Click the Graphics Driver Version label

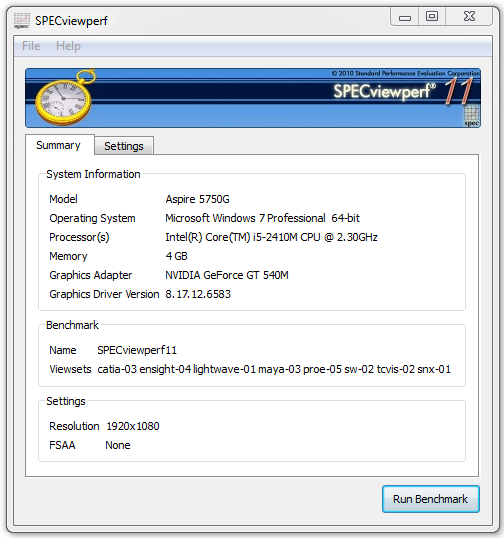pos(104,294)
